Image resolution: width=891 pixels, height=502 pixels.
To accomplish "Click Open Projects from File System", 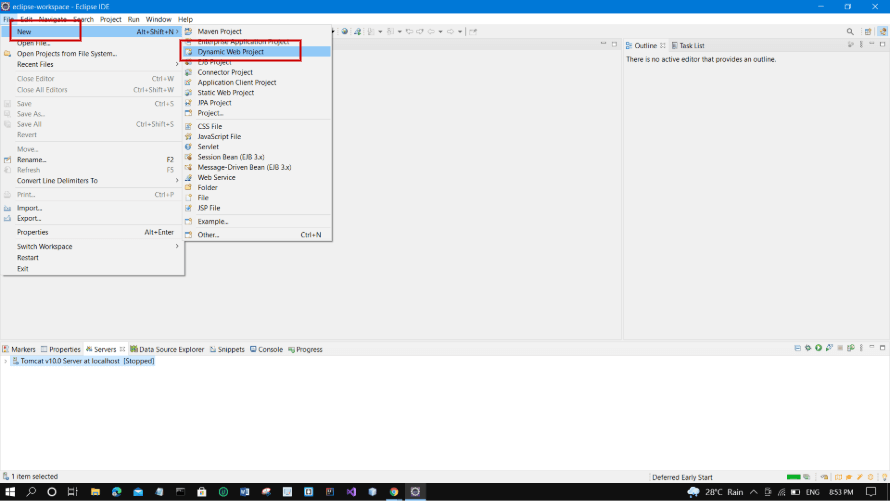I will click(93, 53).
